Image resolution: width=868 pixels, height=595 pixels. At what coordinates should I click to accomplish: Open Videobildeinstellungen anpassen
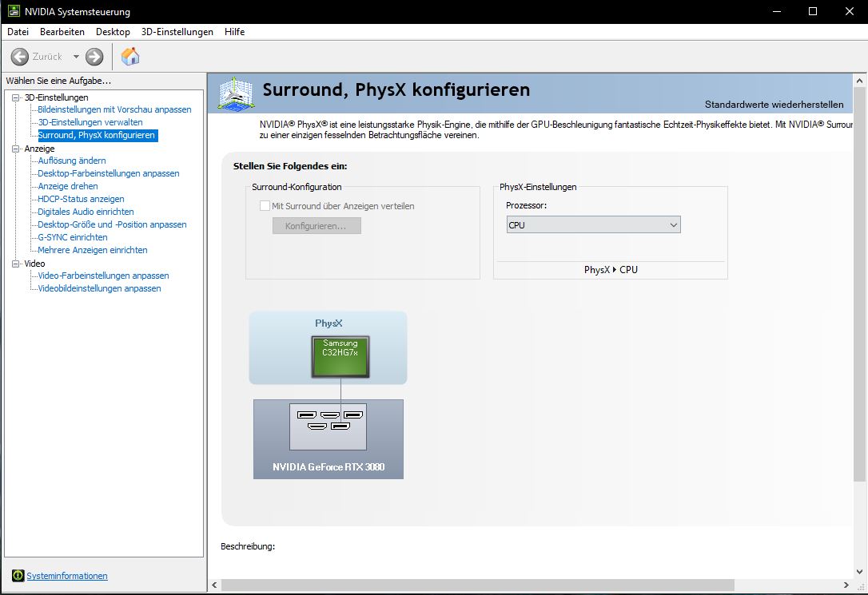(100, 288)
